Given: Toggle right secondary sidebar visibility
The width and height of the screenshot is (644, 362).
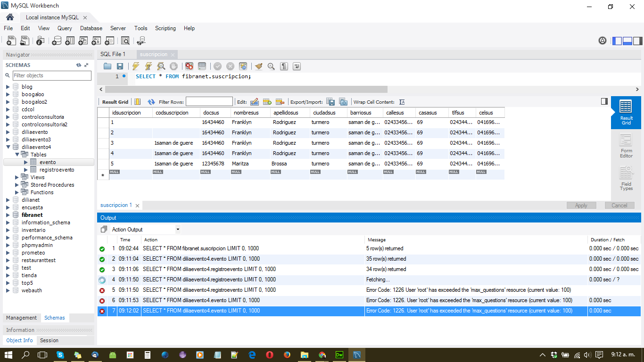Looking at the screenshot, I should 637,41.
